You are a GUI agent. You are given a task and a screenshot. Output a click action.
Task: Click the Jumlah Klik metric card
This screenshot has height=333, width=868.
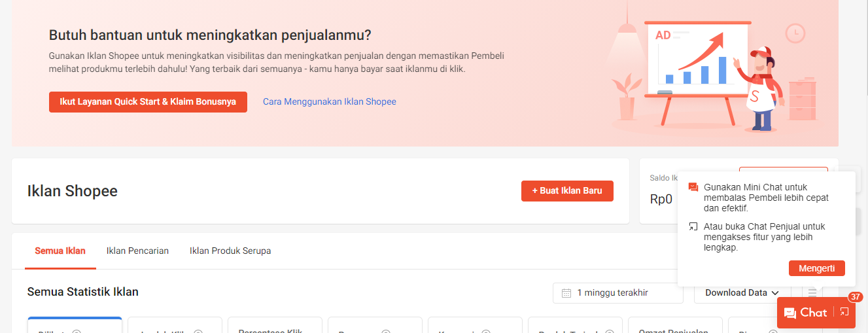[175, 325]
